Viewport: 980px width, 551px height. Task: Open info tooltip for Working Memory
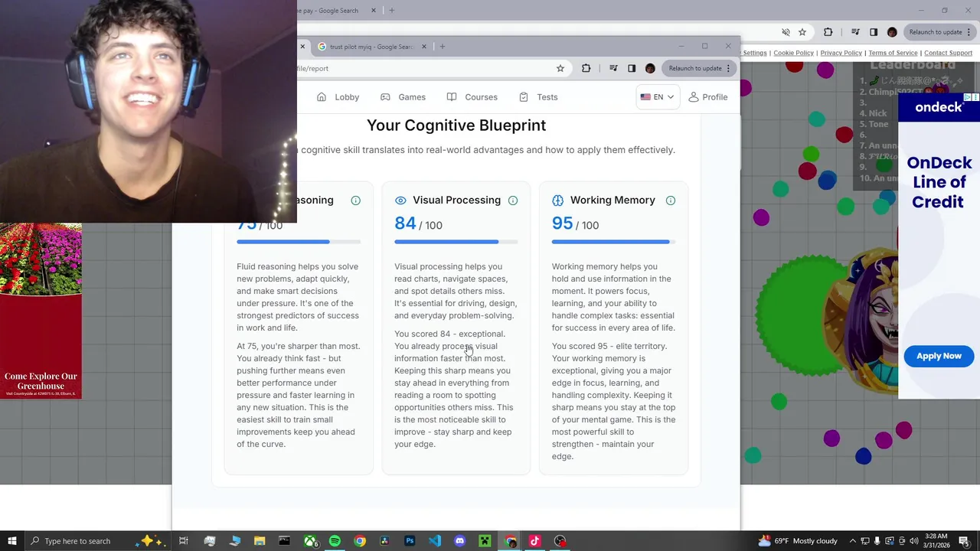(671, 201)
